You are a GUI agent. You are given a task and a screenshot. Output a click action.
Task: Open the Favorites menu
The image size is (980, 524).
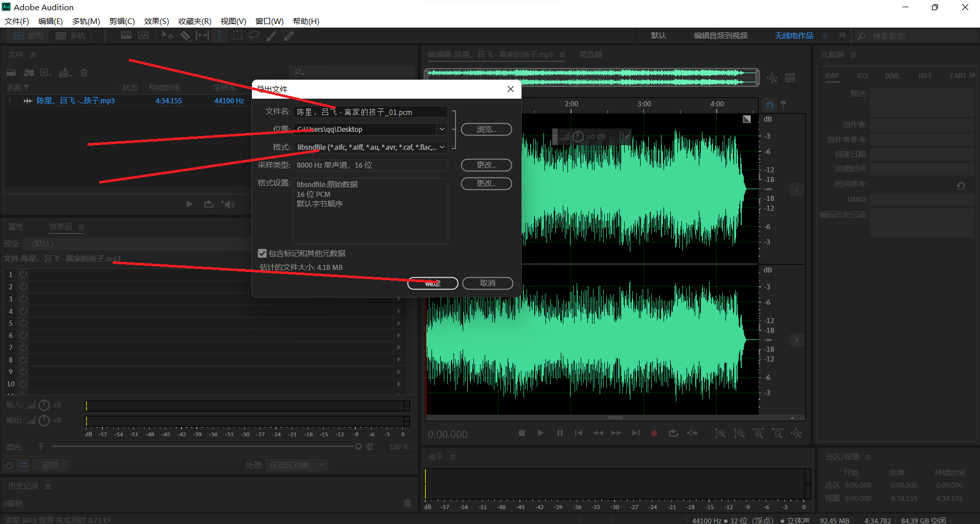pyautogui.click(x=195, y=21)
